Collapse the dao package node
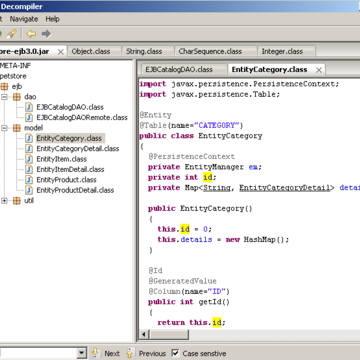 [4, 97]
